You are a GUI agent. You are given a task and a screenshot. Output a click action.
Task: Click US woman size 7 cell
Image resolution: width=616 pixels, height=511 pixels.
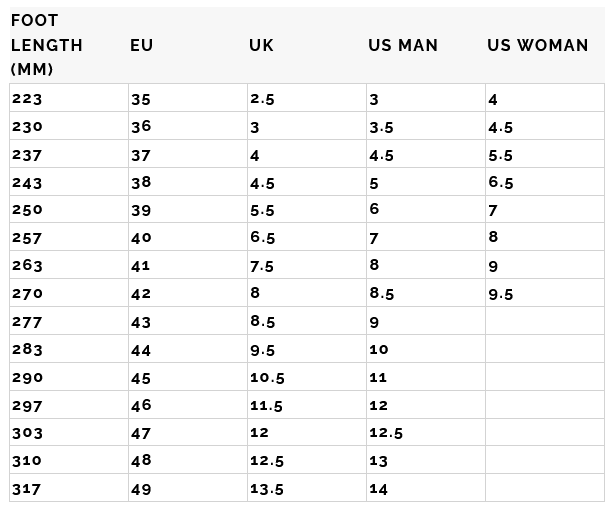[493, 211]
